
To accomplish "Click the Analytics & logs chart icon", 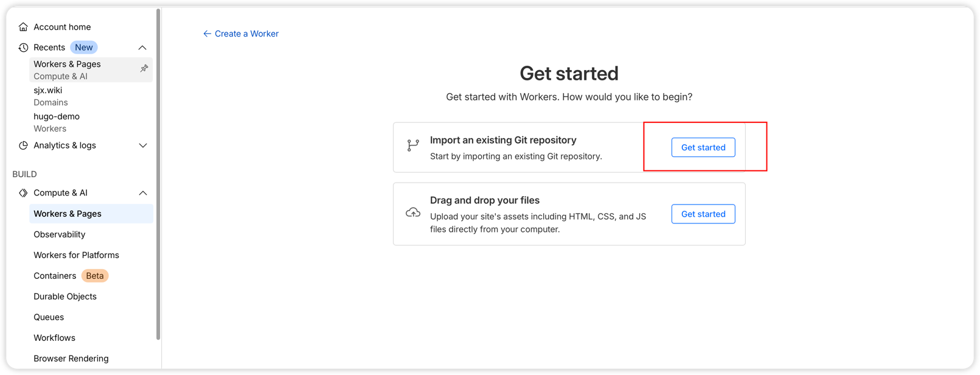I will click(x=23, y=145).
